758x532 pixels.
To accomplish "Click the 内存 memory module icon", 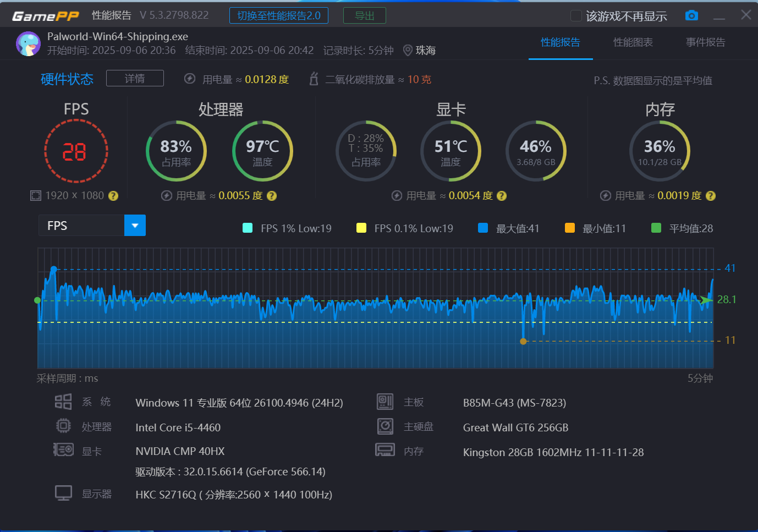I will pos(385,450).
